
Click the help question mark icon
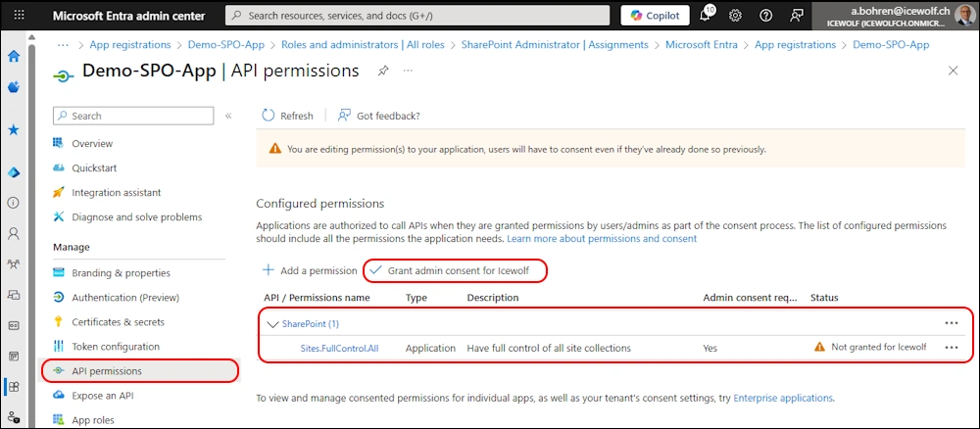(x=765, y=16)
